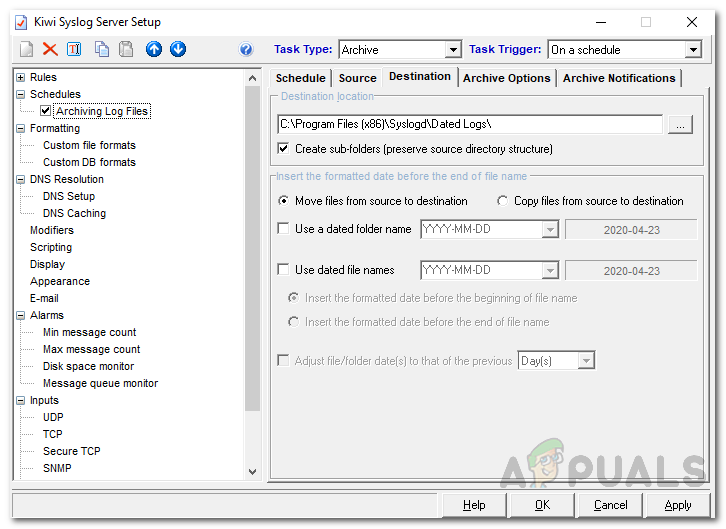Click the Rename toolbar icon
The width and height of the screenshot is (726, 529).
pos(74,49)
